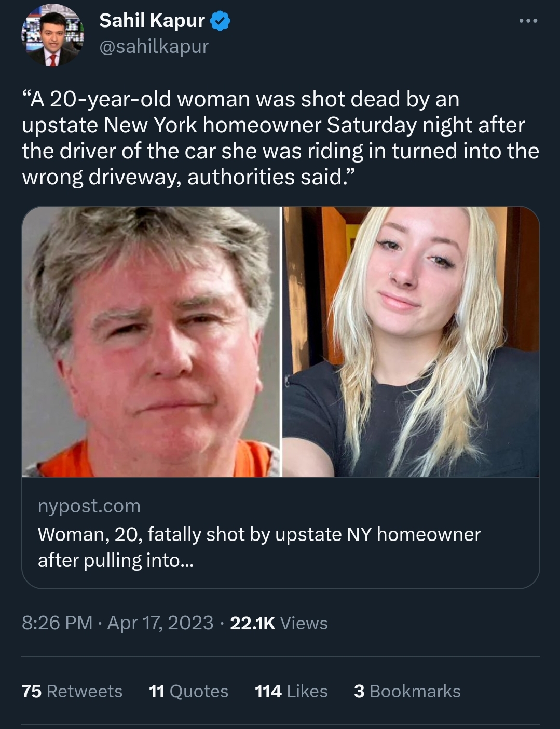Open the 'Woman, 20, fatally shot' headline
This screenshot has height=729, width=560.
click(x=259, y=547)
